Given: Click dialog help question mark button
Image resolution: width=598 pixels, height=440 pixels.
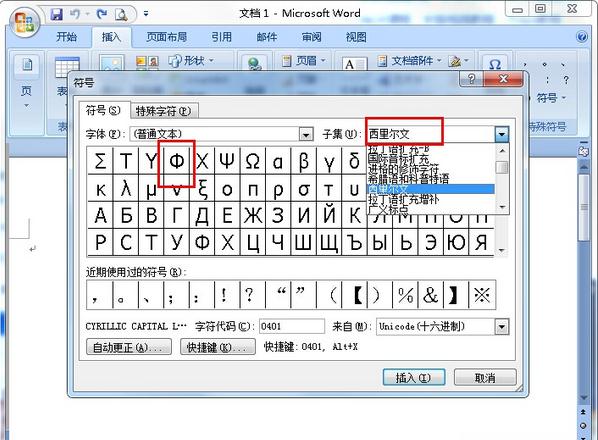Looking at the screenshot, I should [x=471, y=79].
